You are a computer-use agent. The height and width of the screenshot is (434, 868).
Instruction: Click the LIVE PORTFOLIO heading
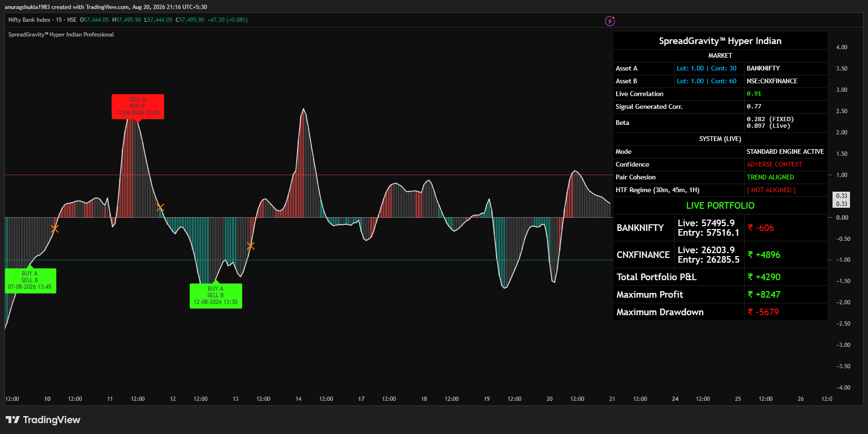[x=720, y=205]
